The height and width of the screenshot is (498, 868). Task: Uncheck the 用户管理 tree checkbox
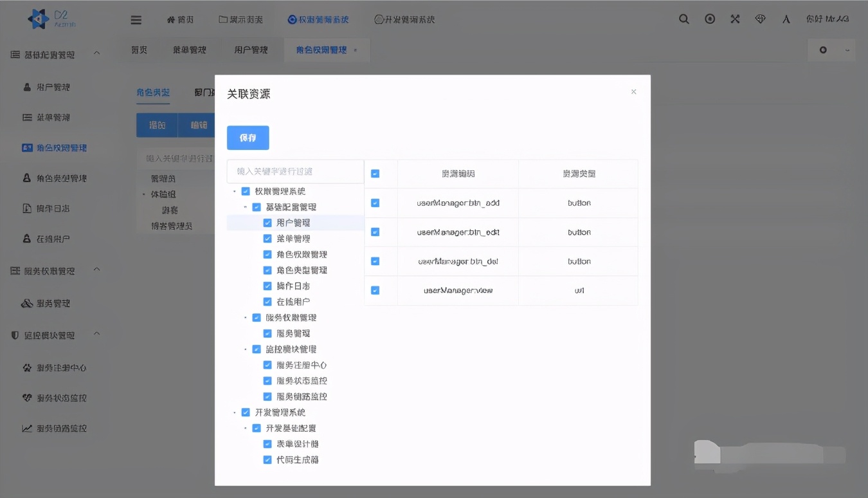pyautogui.click(x=268, y=223)
